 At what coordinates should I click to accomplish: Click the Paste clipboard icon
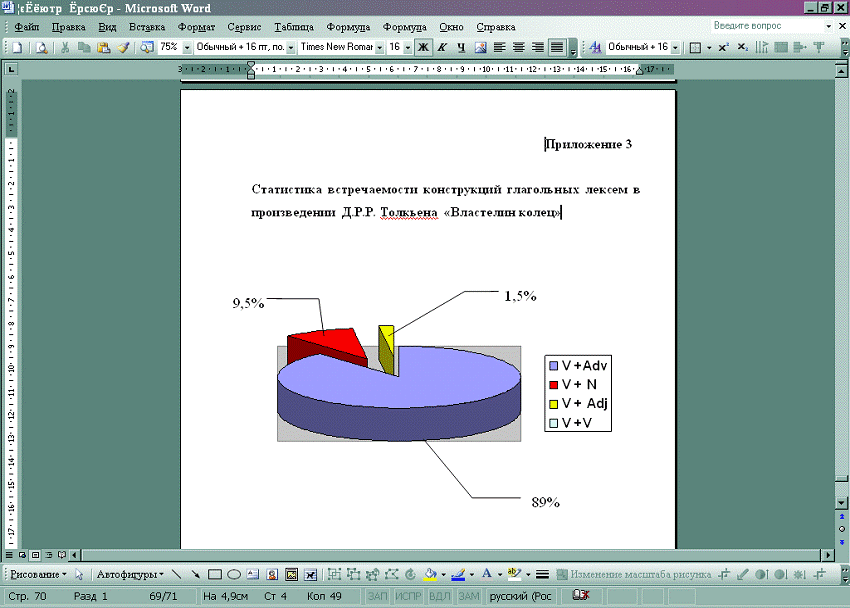(104, 47)
